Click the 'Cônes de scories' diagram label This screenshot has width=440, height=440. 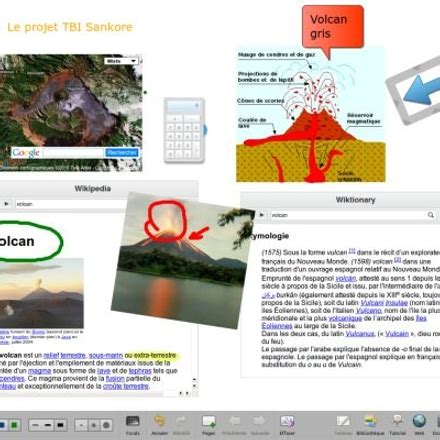point(260,101)
